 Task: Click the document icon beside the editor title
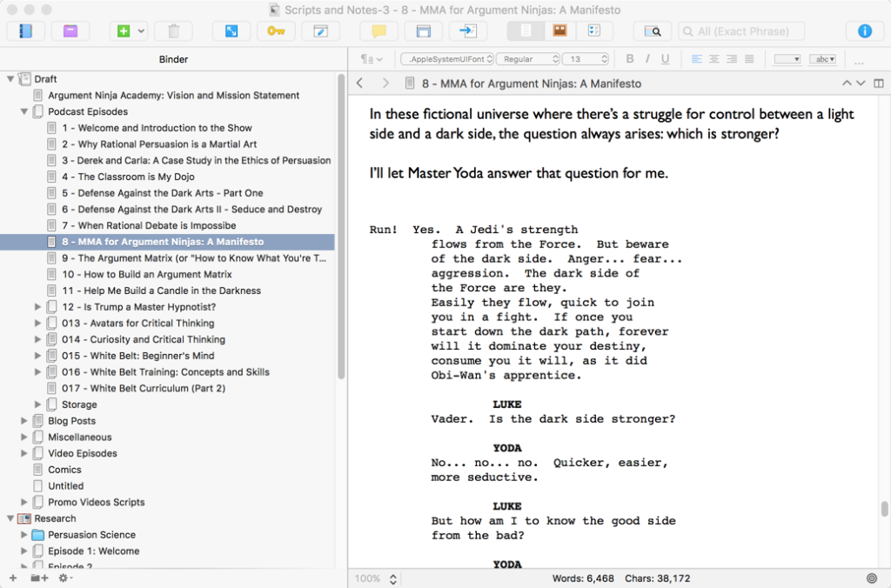point(409,84)
